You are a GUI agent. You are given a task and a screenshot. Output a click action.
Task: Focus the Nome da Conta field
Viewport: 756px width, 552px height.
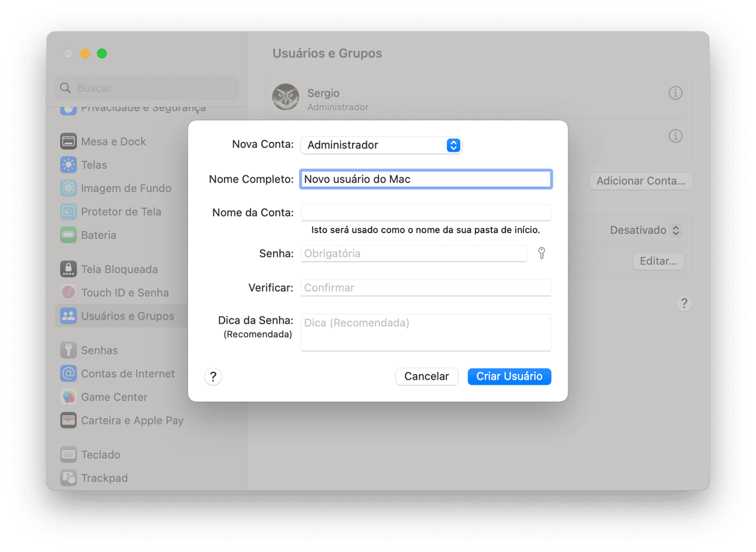pyautogui.click(x=426, y=213)
